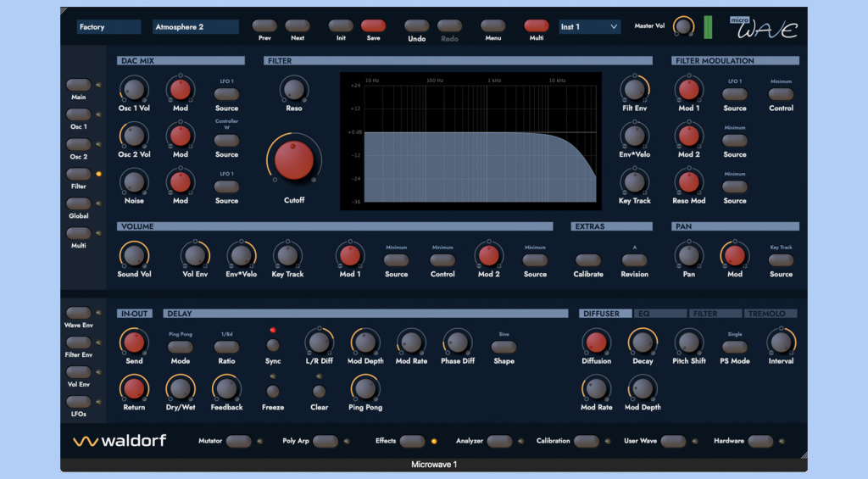Click the Init button
Viewport: 868px width, 479px height.
(341, 25)
